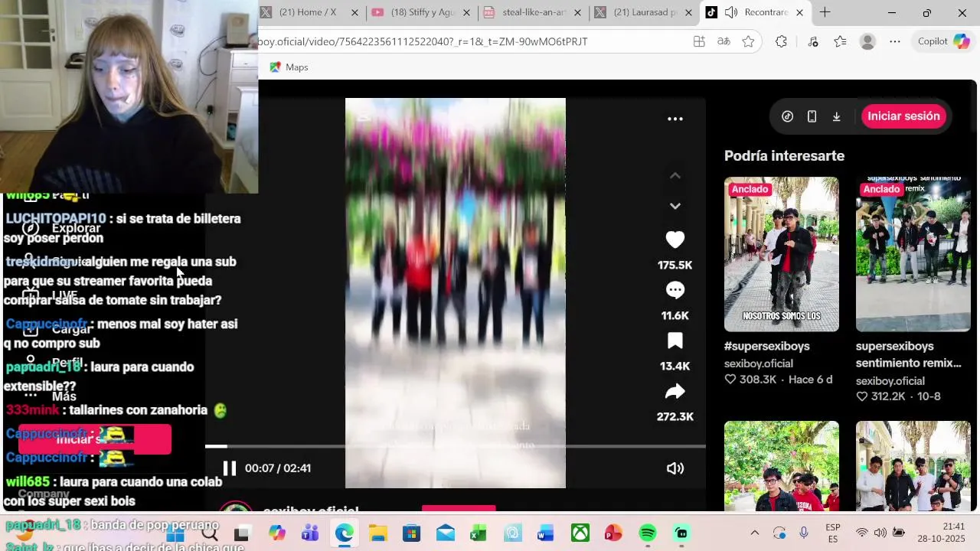Open the coin/compass icon in TikTok header

(787, 116)
